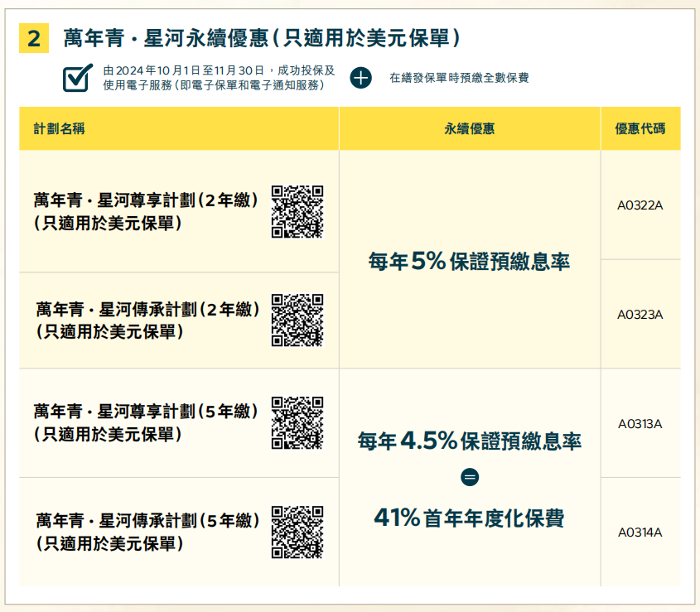
Task: Click promo code A0313A
Action: (640, 424)
